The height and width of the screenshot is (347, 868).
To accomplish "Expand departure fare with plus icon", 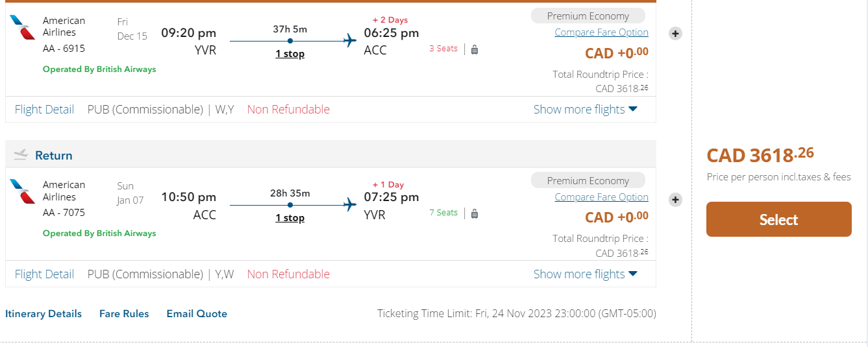I will (x=675, y=34).
